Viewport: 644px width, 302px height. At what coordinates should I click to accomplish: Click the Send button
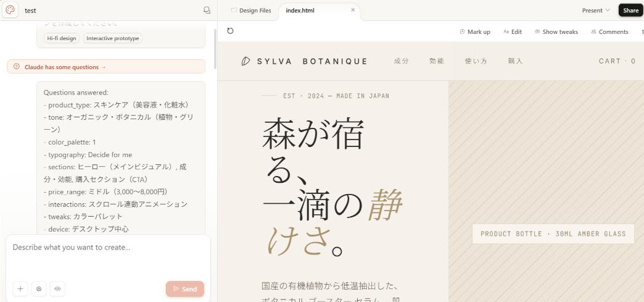(185, 289)
